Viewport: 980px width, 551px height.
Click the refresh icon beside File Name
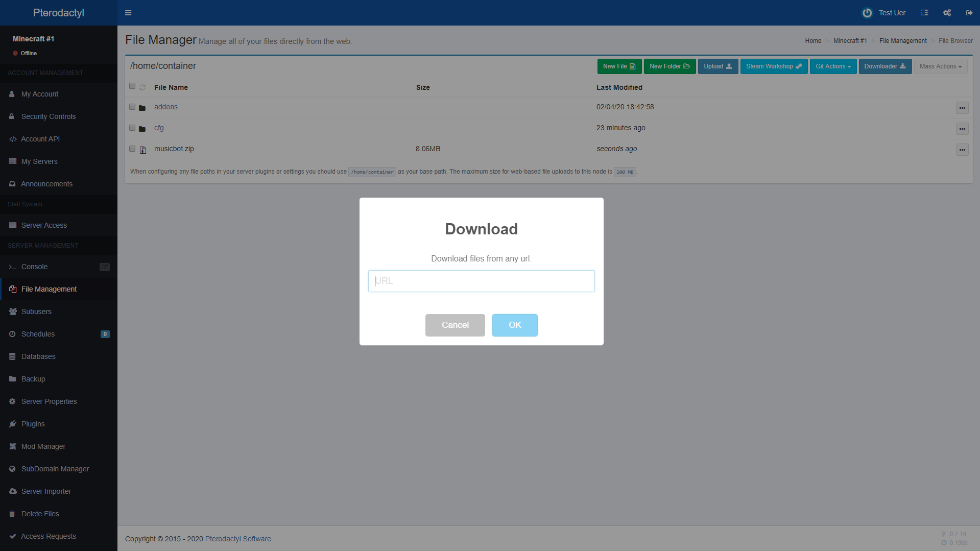142,87
